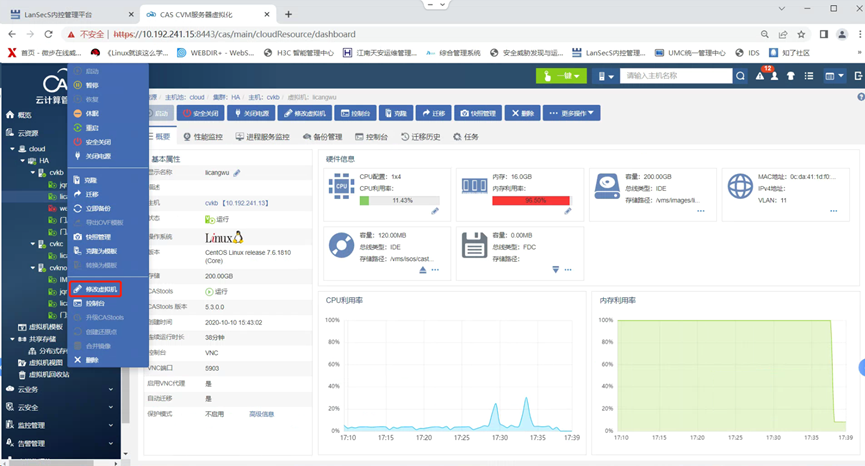Click the eject icon on the CD-ROM card
This screenshot has height=466, width=865.
(422, 270)
